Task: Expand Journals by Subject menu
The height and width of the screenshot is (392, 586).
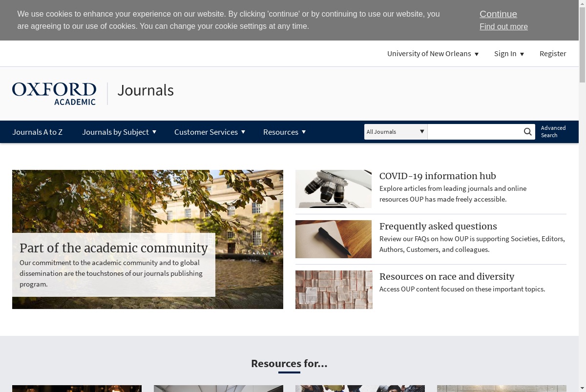Action: 119,132
